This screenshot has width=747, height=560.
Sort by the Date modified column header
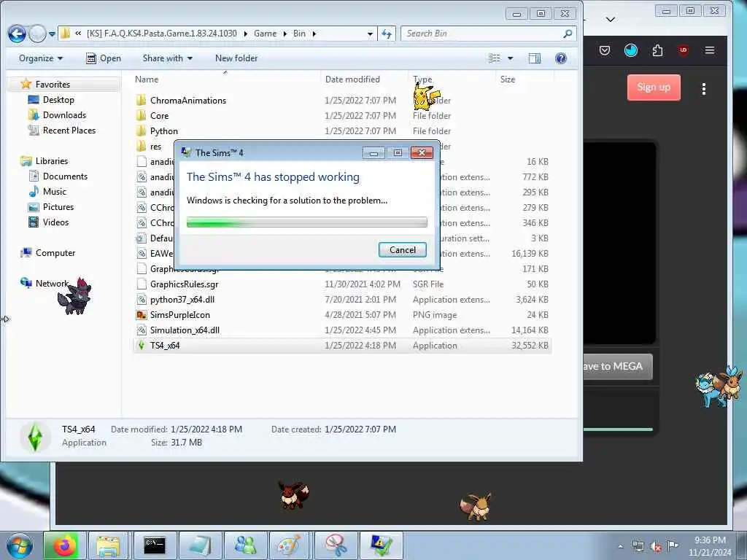pos(352,79)
